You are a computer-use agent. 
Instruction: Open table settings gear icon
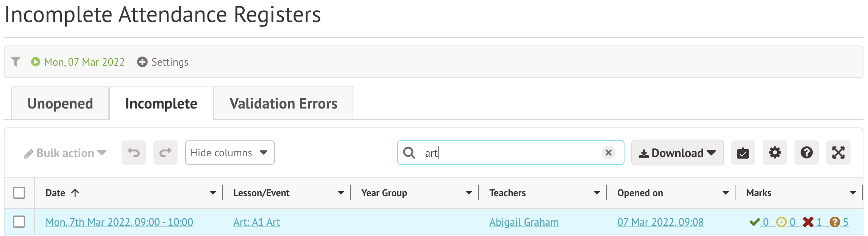click(775, 153)
